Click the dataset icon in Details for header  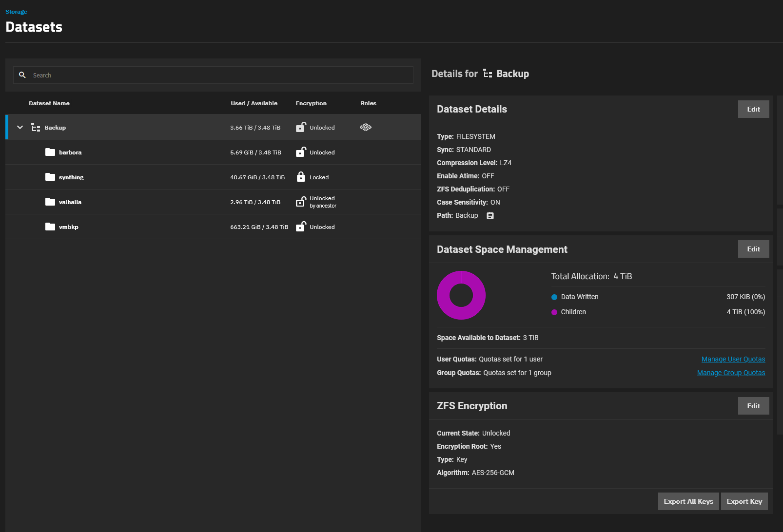click(488, 74)
